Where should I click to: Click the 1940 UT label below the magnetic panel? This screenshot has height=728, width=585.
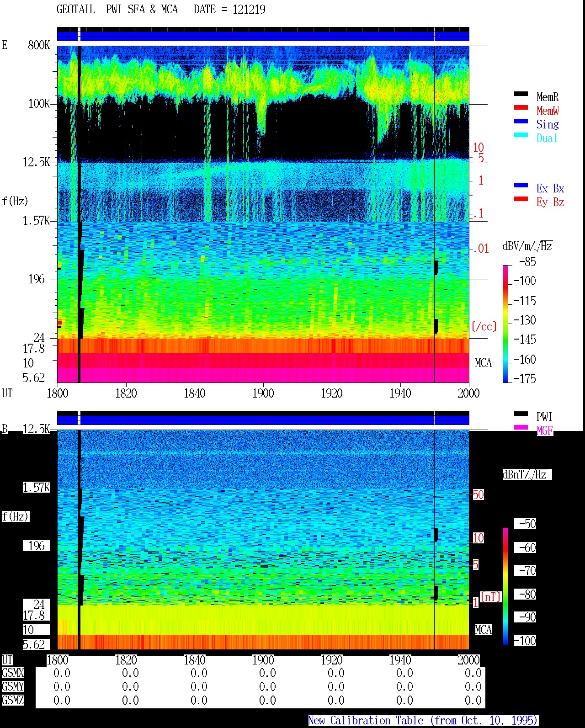tap(400, 660)
